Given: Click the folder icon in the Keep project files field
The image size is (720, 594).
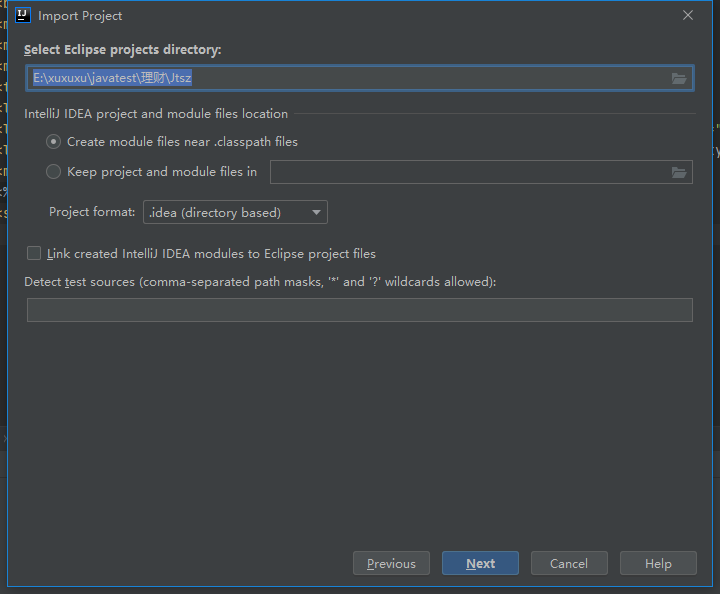Looking at the screenshot, I should click(x=679, y=173).
